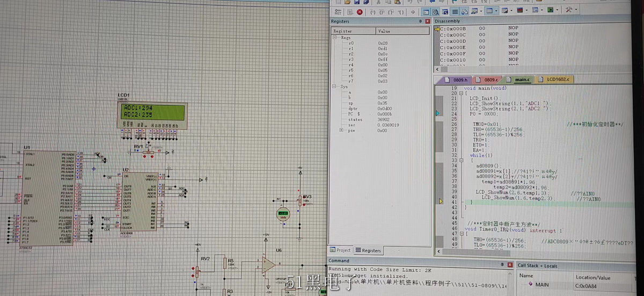Screen dimensions: 644x296
Task: Click the Disassembly horizontal scrollbar left arrow
Action: click(x=437, y=70)
